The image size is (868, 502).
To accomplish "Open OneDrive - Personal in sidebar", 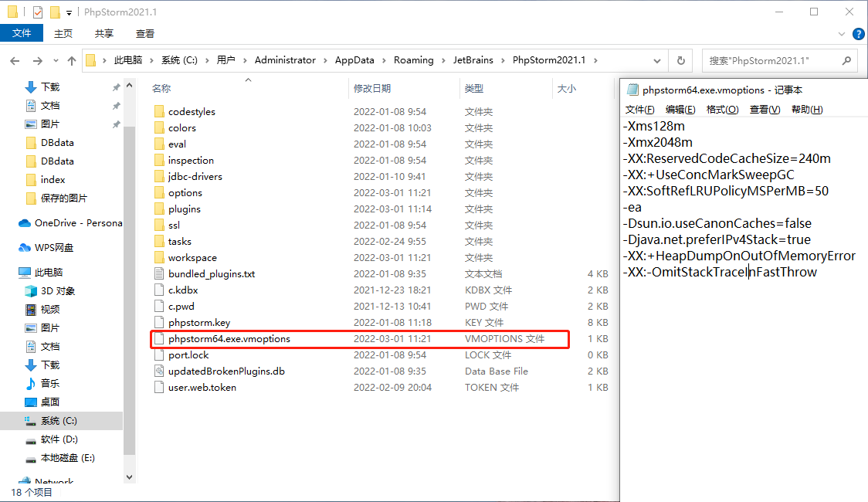I will 78,223.
